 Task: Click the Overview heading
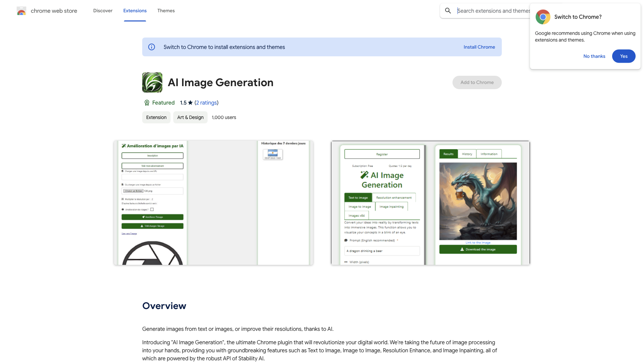click(164, 306)
